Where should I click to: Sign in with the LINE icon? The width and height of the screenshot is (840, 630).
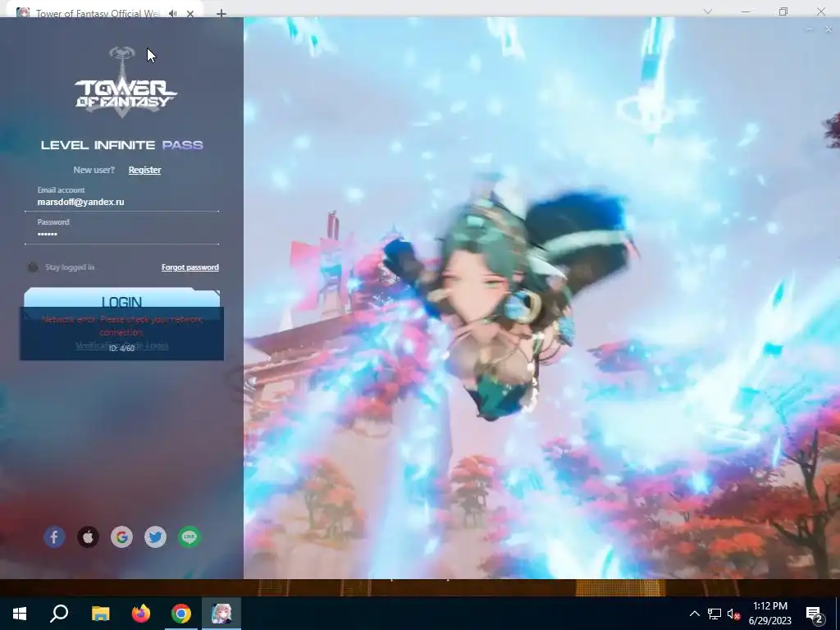tap(189, 536)
